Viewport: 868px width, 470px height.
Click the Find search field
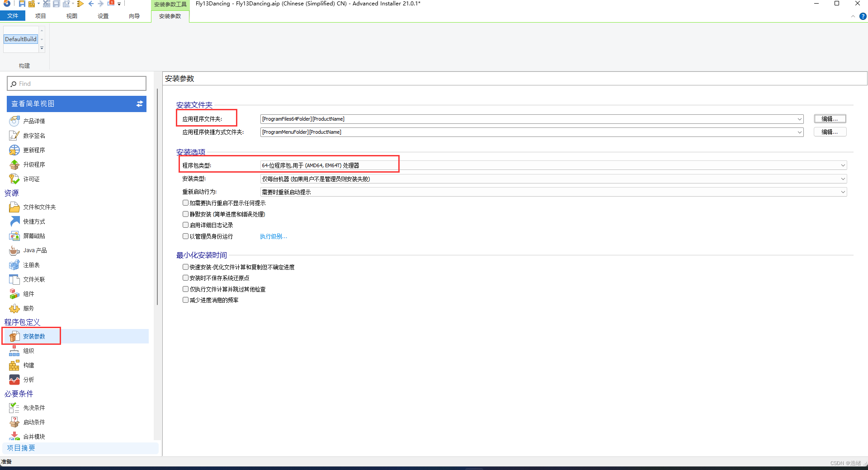[77, 84]
